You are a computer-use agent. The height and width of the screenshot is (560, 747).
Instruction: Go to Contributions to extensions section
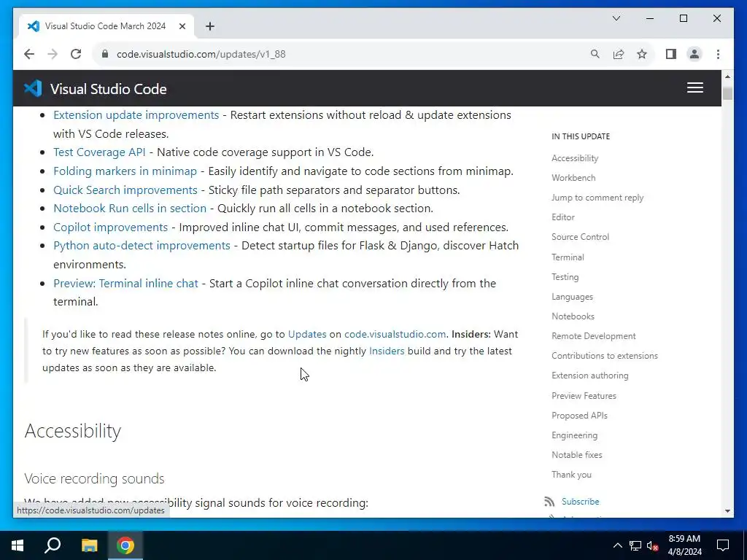click(605, 356)
